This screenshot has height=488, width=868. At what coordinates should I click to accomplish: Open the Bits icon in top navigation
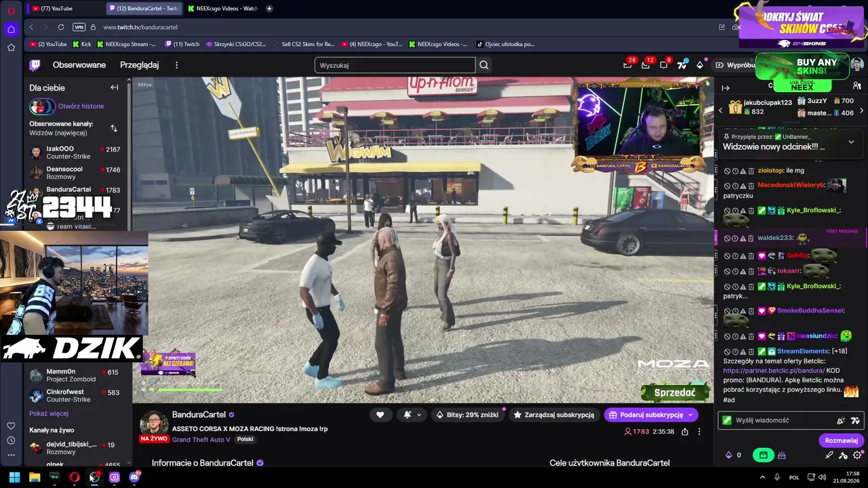pos(700,65)
